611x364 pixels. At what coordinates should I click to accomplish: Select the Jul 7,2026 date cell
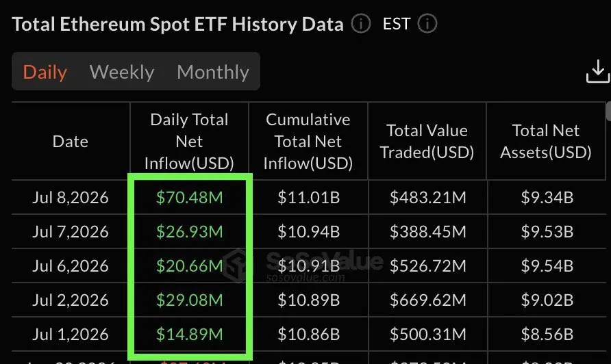tap(71, 232)
